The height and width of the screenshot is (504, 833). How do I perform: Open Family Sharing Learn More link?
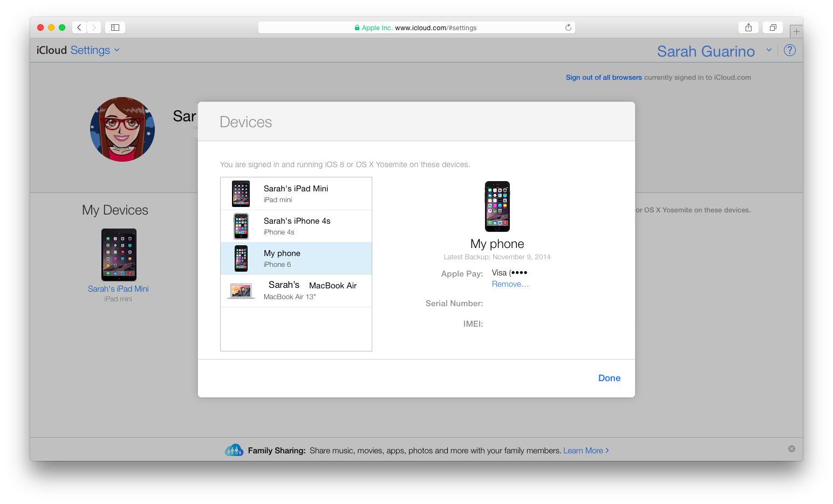tap(585, 451)
